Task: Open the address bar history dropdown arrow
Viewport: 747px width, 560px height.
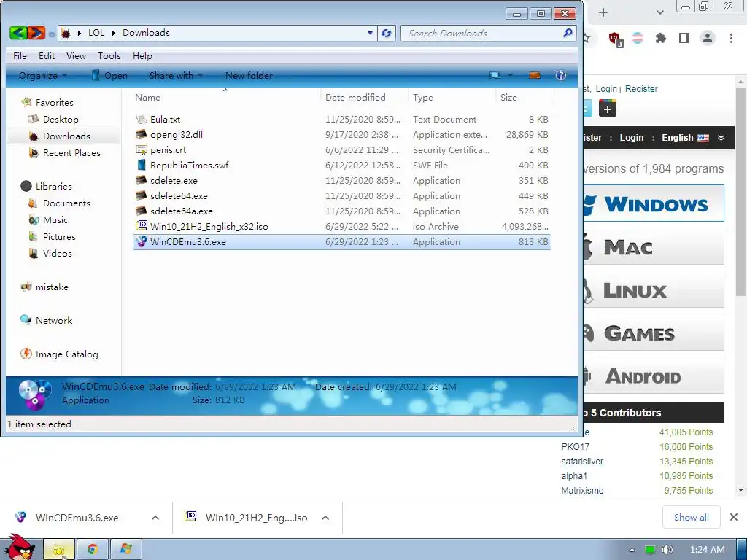Action: click(x=370, y=33)
